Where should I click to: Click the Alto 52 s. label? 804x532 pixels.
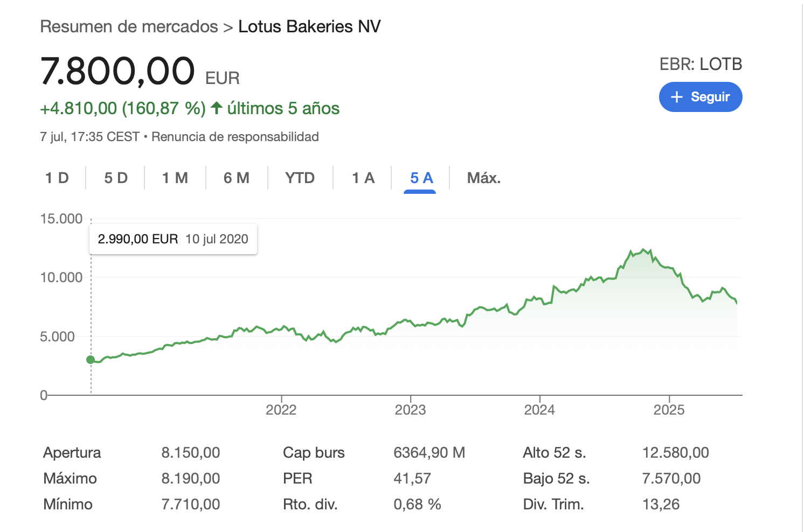555,452
